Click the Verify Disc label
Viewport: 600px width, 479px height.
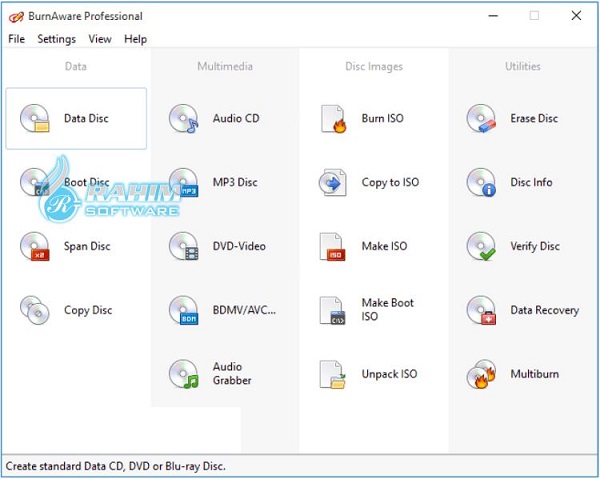pos(535,246)
